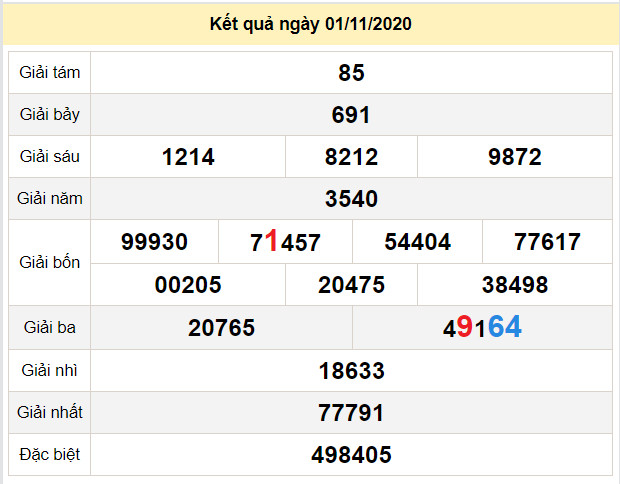
Task: Click the Giải bốn number 20475
Action: pos(351,285)
